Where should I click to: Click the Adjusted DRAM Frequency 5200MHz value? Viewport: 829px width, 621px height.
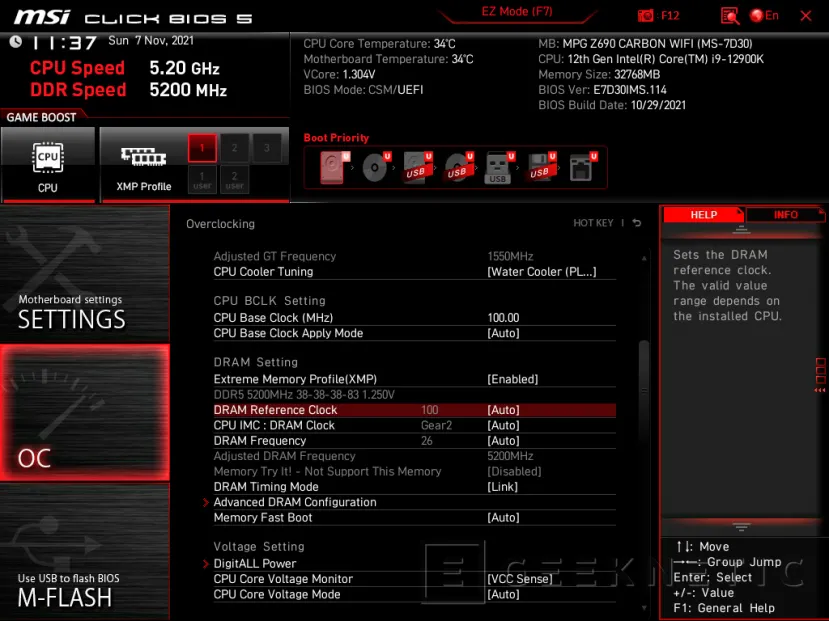coord(510,456)
